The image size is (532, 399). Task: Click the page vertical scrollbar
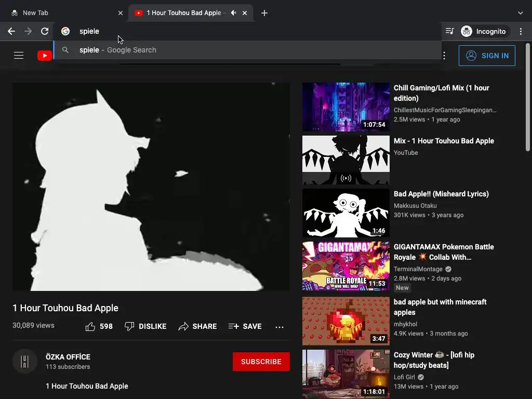click(528, 97)
